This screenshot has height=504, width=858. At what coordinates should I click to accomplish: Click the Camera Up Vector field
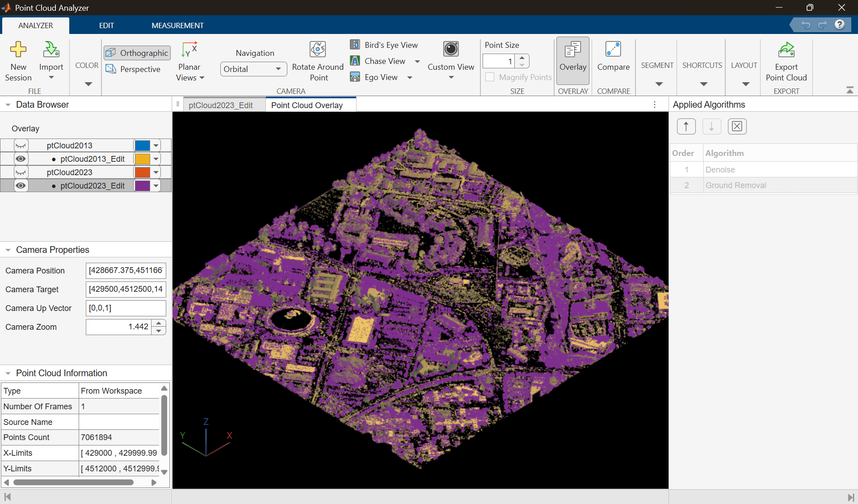click(x=126, y=308)
